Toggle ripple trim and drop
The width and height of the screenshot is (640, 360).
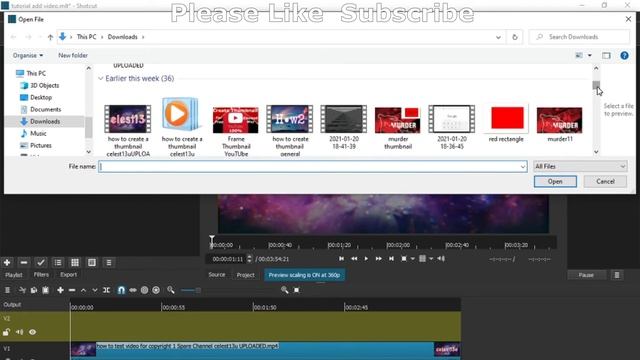pos(144,290)
